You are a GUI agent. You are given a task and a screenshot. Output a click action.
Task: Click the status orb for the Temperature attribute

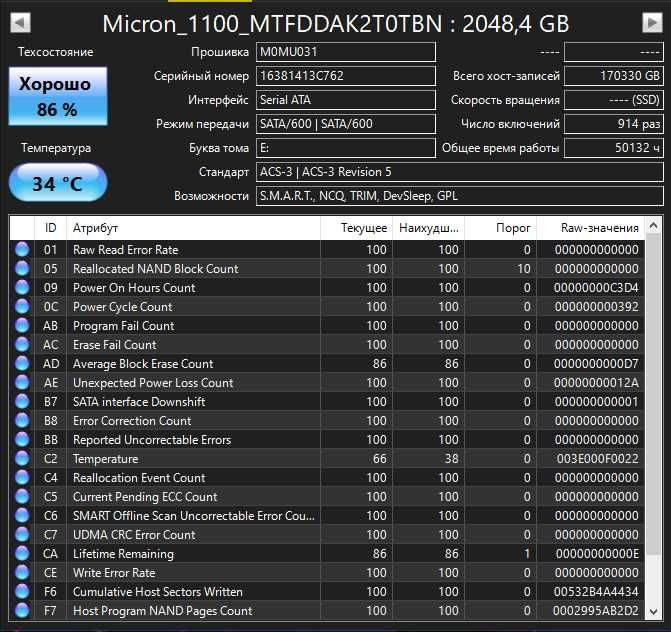point(22,459)
